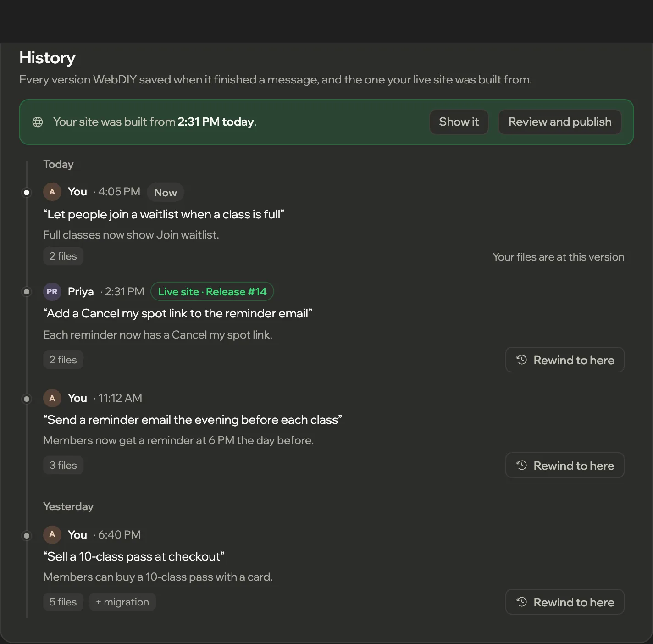Screen dimensions: 653x644
Task: Rewind to Priya's 2:31 PM version
Action: click(x=564, y=360)
